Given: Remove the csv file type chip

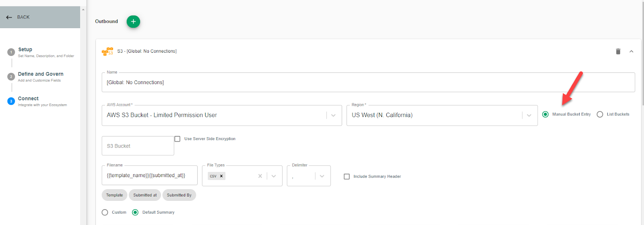Looking at the screenshot, I should pyautogui.click(x=221, y=176).
